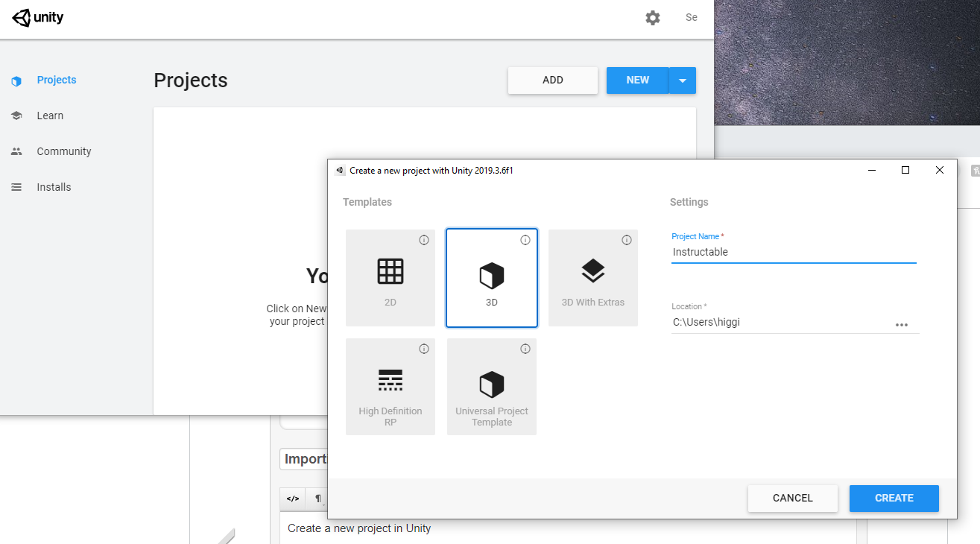The image size is (980, 544).
Task: Click the code view icon in background editor
Action: [x=293, y=499]
